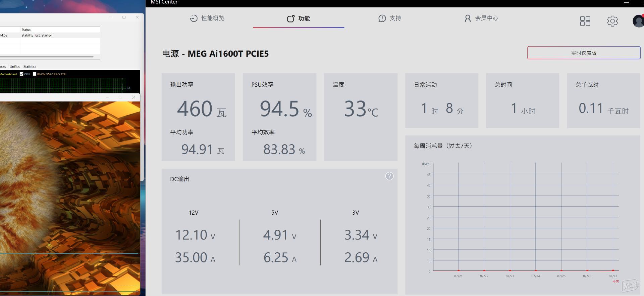Click the 支持 support icon
This screenshot has width=644, height=296.
pyautogui.click(x=382, y=18)
